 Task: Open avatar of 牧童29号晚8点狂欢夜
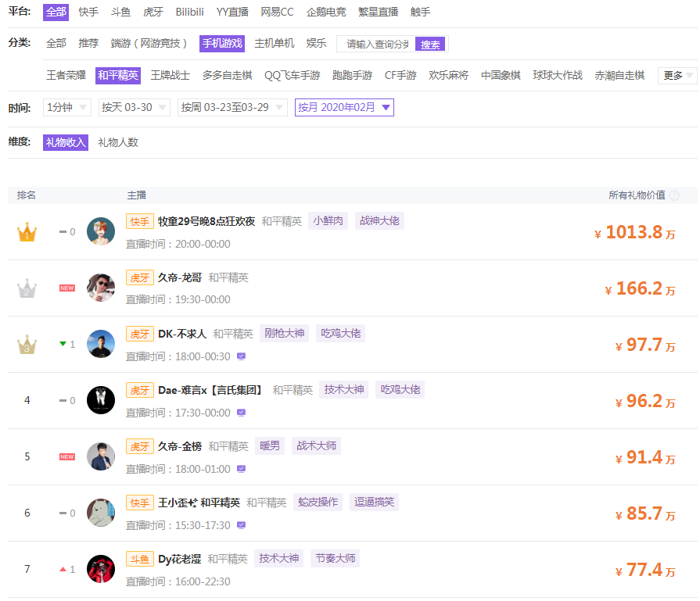(x=100, y=231)
